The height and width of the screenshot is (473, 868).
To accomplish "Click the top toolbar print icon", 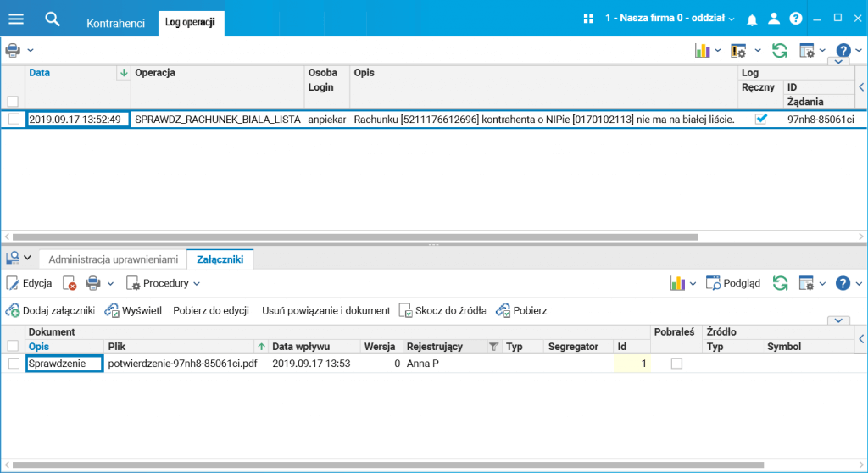I will coord(13,50).
